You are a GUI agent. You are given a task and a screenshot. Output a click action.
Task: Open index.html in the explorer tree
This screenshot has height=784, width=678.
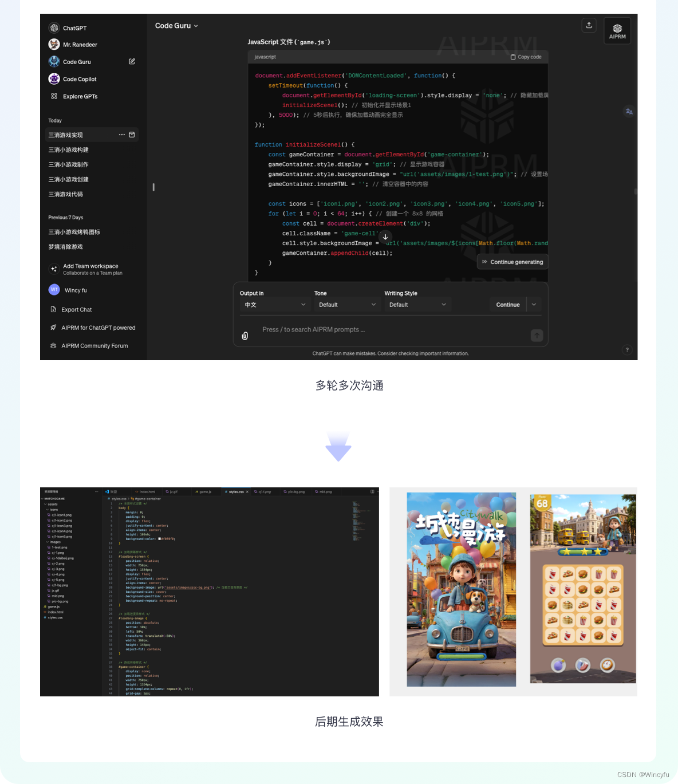[53, 612]
